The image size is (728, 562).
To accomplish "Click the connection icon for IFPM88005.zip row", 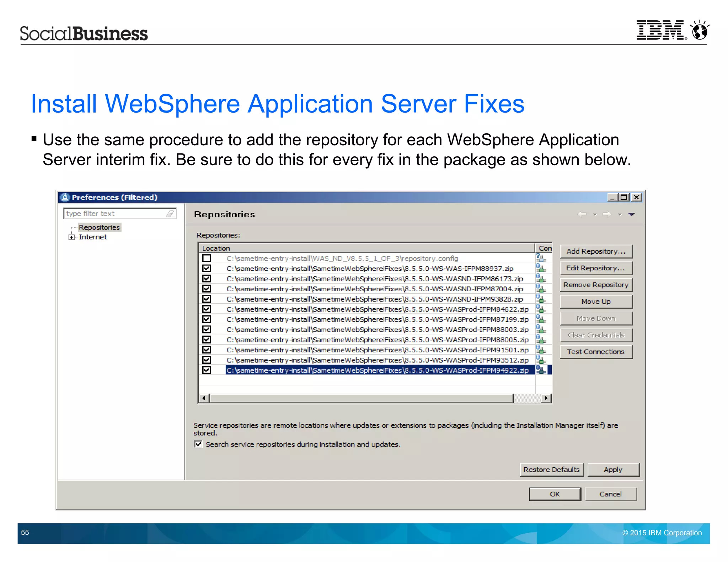I will point(541,340).
